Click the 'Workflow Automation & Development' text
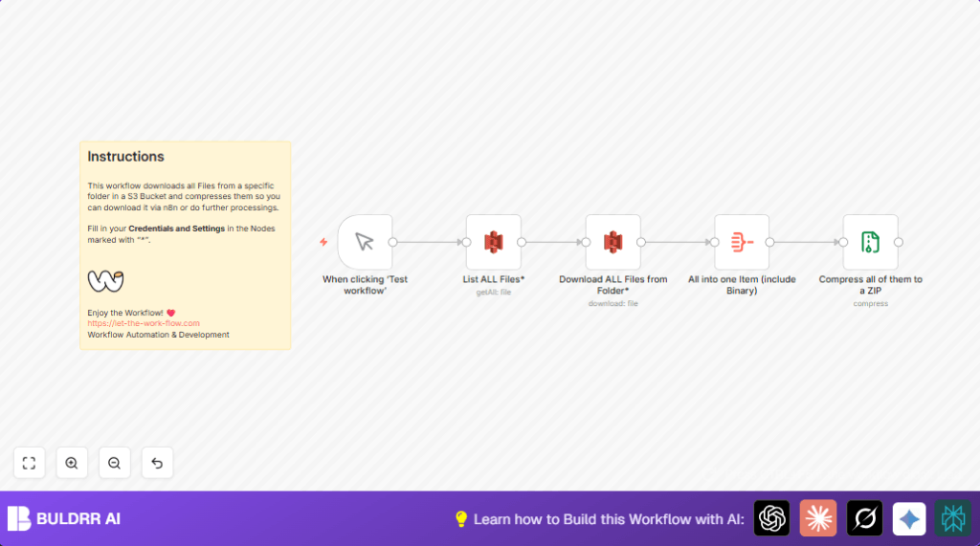Image resolution: width=980 pixels, height=546 pixels. pyautogui.click(x=158, y=335)
